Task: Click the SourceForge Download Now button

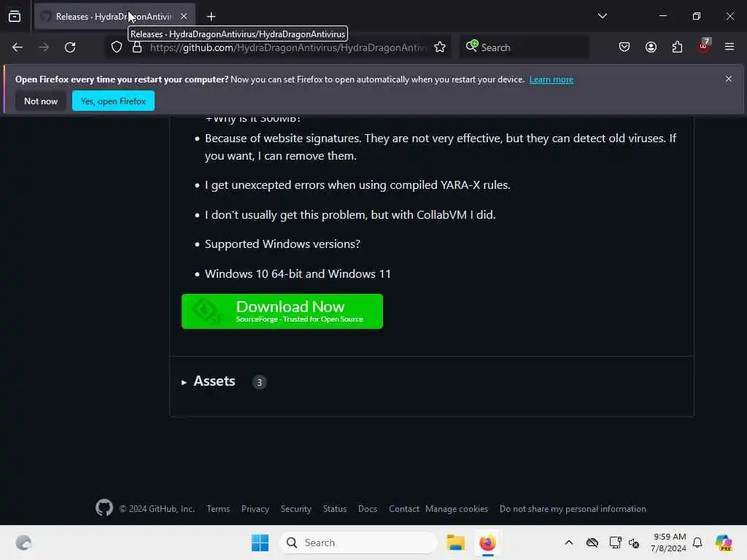Action: click(282, 311)
